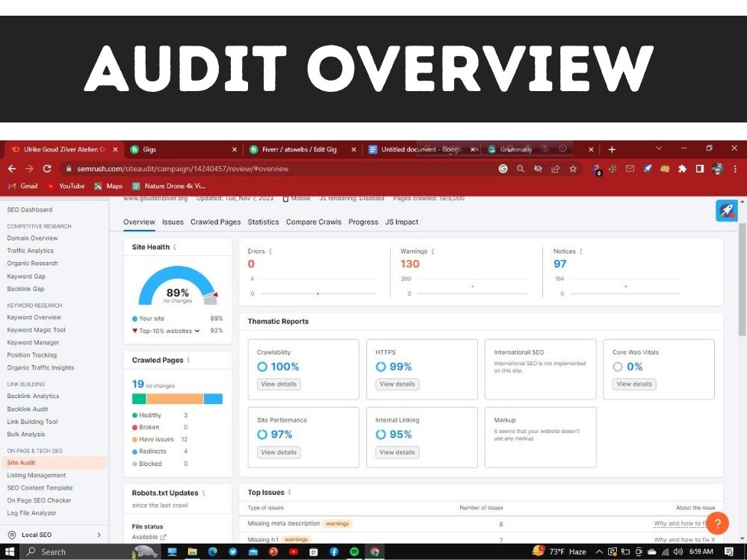Open the Extensions puzzle piece menu
This screenshot has height=560, width=747.
[682, 169]
